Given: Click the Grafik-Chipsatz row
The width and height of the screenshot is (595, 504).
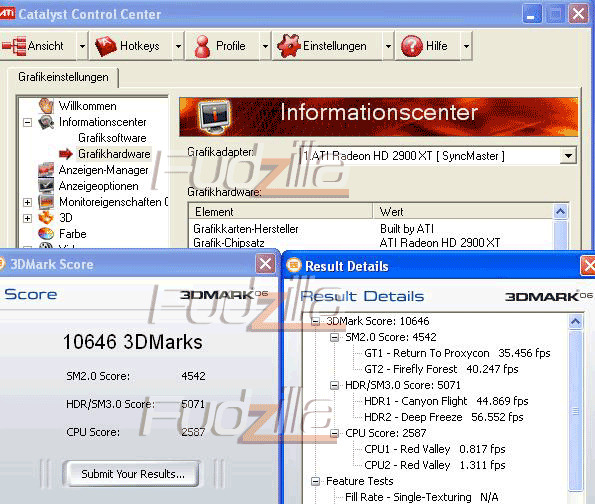Looking at the screenshot, I should [371, 243].
